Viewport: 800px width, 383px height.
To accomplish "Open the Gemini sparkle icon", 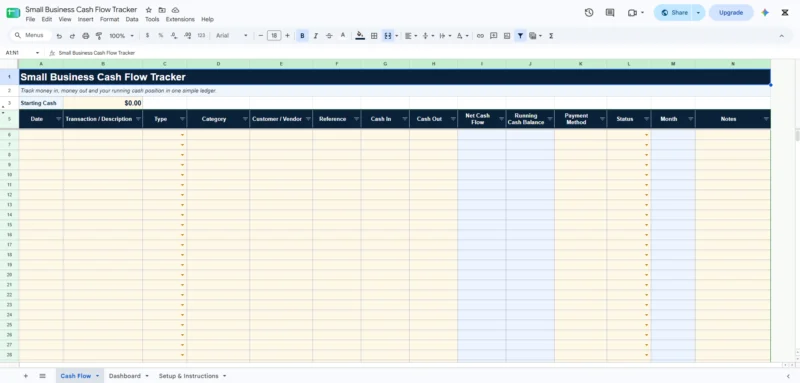I will (764, 13).
